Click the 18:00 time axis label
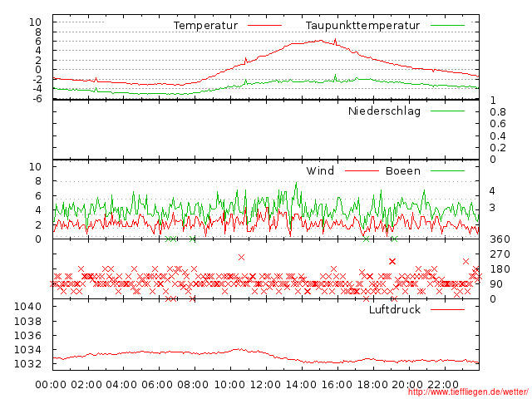Image resolution: width=532 pixels, height=399 pixels. coord(372,385)
